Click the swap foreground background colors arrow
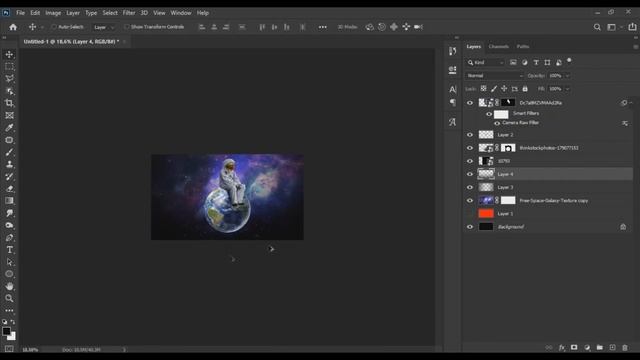Image resolution: width=640 pixels, height=360 pixels. tap(13, 322)
